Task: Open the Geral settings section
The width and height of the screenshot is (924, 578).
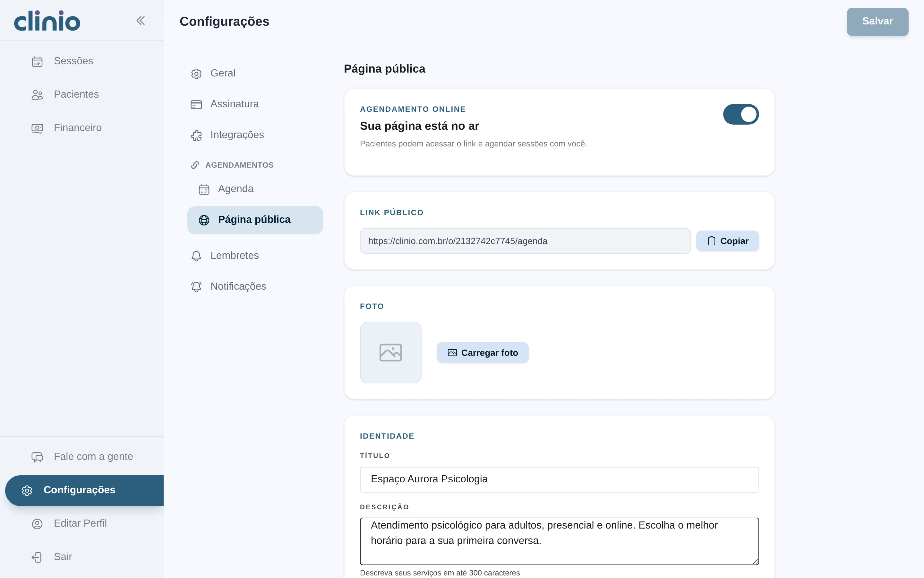Action: 255,73
